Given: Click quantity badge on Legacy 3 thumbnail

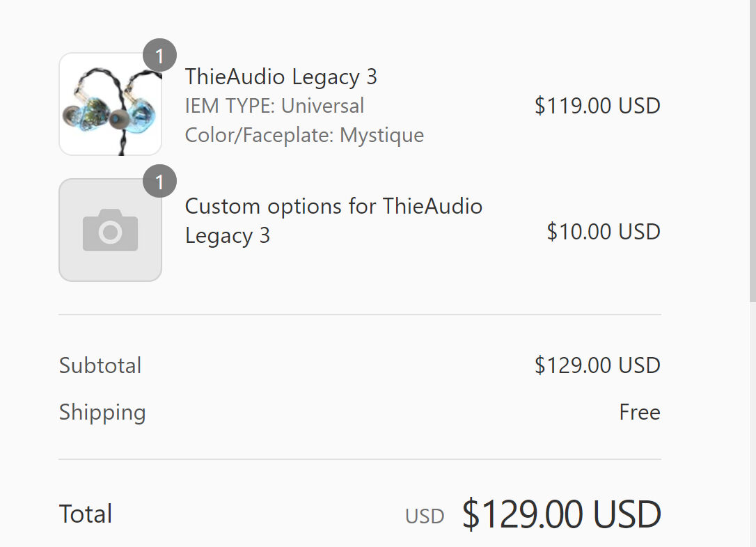Looking at the screenshot, I should pos(159,56).
